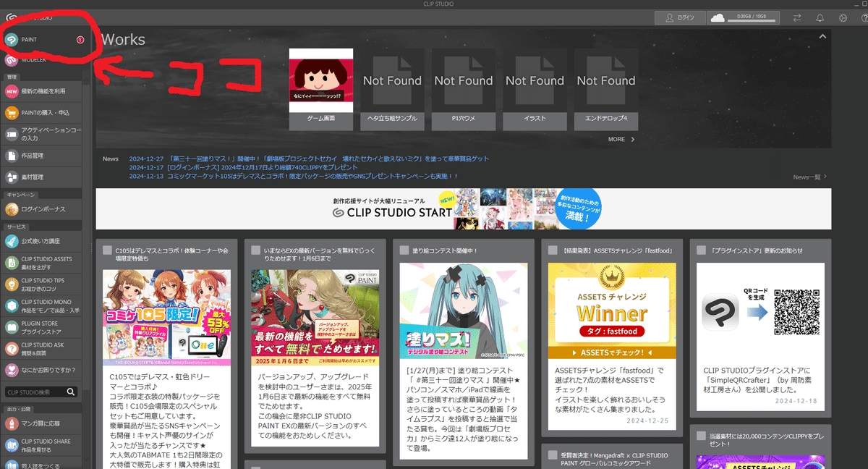Viewport: 868px width, 469px height.
Task: Open CLIP STUDIO SHARE 作品を見せる
Action: click(43, 444)
